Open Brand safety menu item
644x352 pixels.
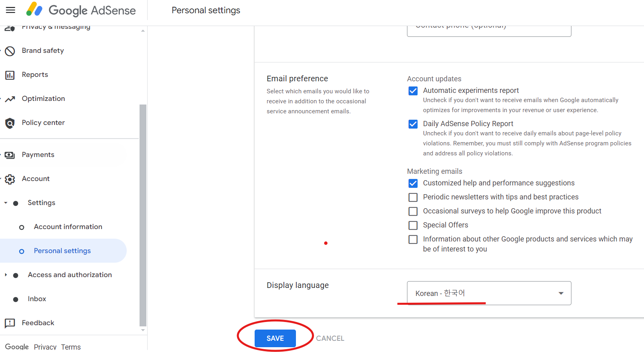point(43,50)
